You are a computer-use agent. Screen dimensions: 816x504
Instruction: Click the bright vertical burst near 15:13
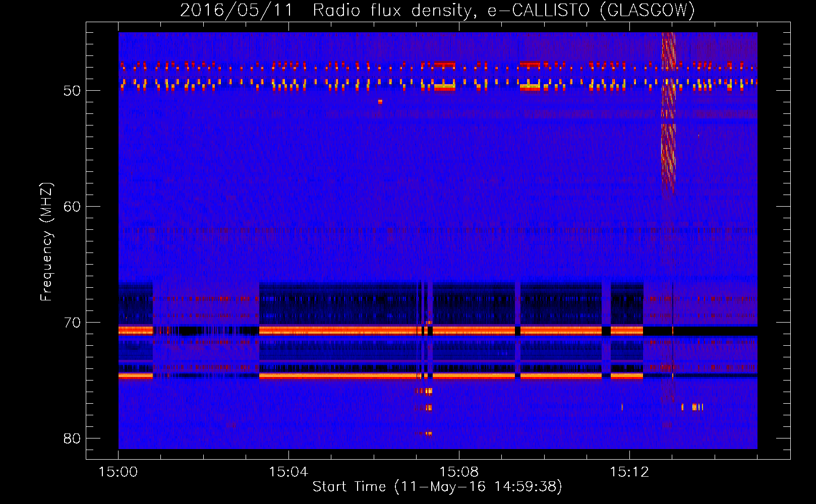[668, 112]
